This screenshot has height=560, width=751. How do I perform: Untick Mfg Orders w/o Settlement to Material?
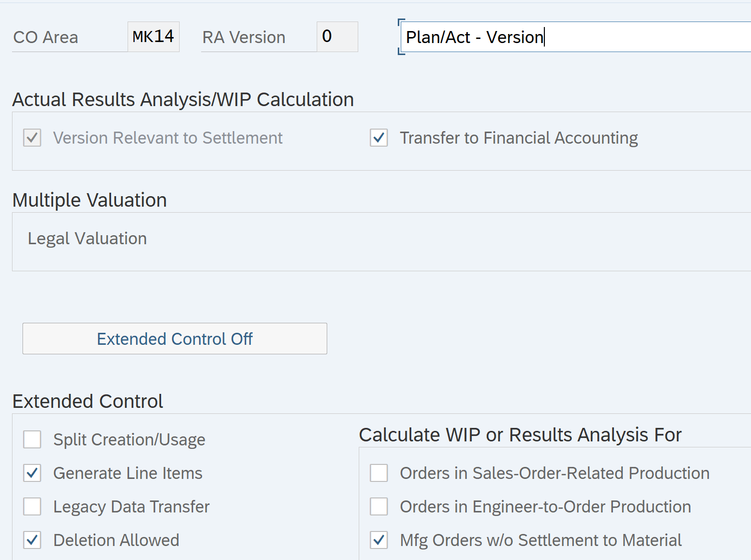pos(379,540)
